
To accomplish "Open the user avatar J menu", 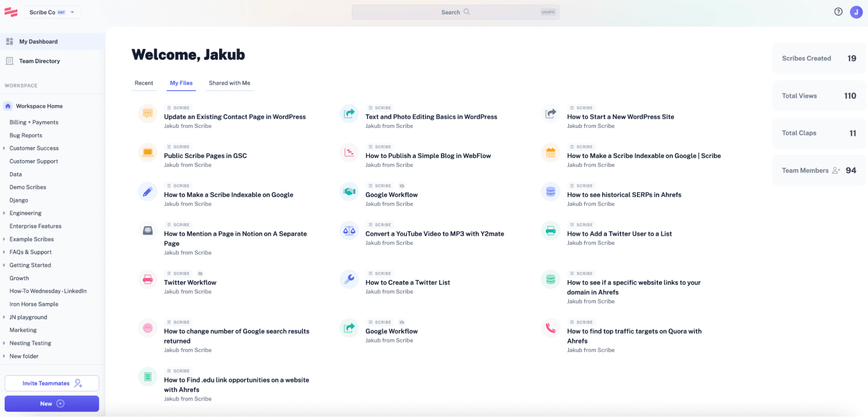I will [x=856, y=12].
